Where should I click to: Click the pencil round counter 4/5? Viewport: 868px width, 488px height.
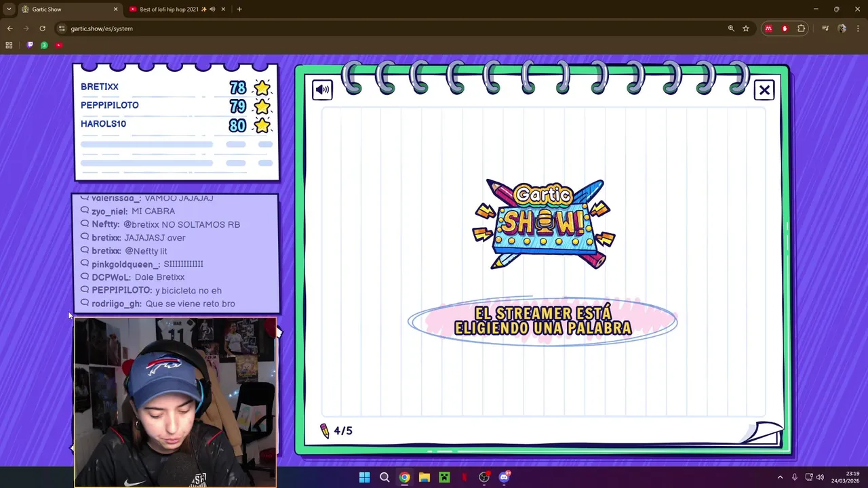336,430
